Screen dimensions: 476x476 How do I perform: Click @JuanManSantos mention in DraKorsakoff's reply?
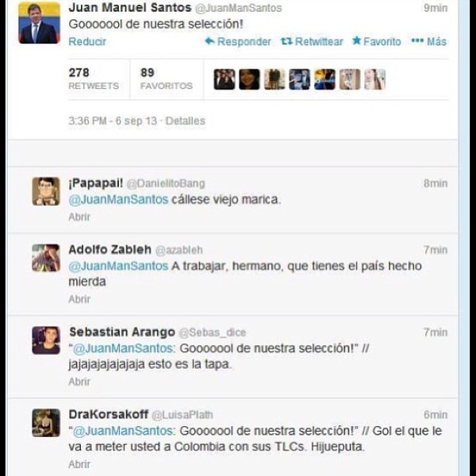[x=123, y=431]
